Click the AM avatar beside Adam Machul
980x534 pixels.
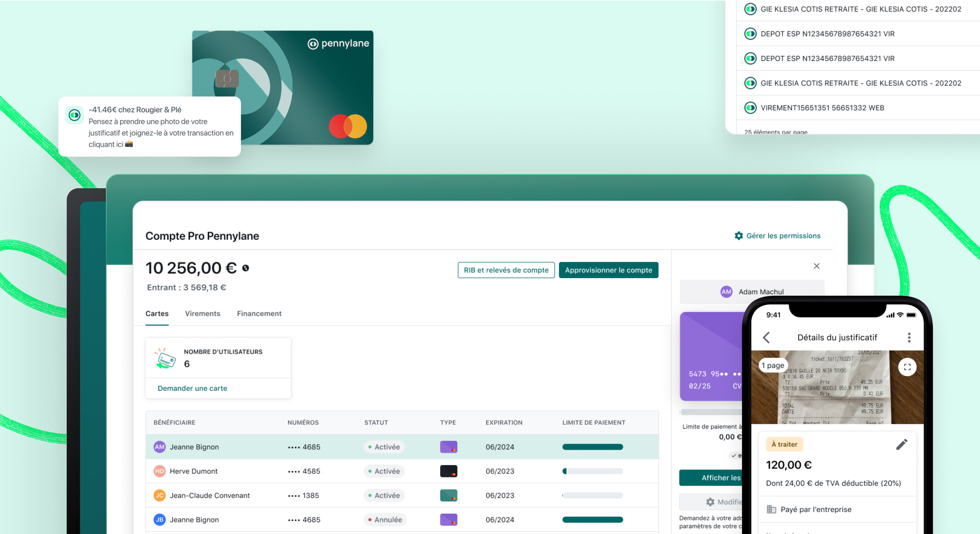coord(726,292)
